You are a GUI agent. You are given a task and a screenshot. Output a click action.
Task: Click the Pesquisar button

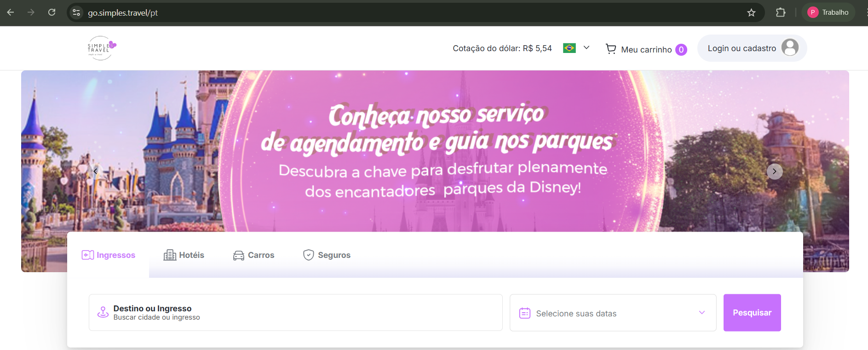(752, 313)
